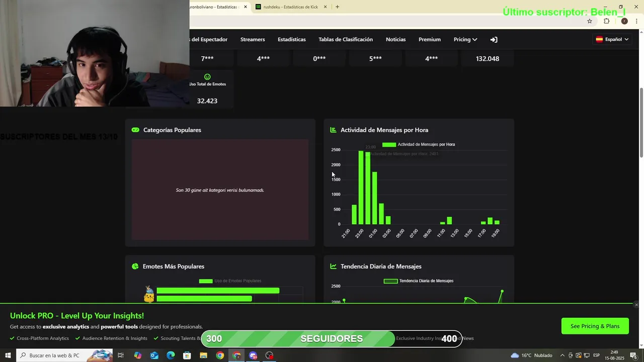This screenshot has width=644, height=362.
Task: Switch to the rushdeku Estadísticas de Kick tab
Action: [291, 7]
